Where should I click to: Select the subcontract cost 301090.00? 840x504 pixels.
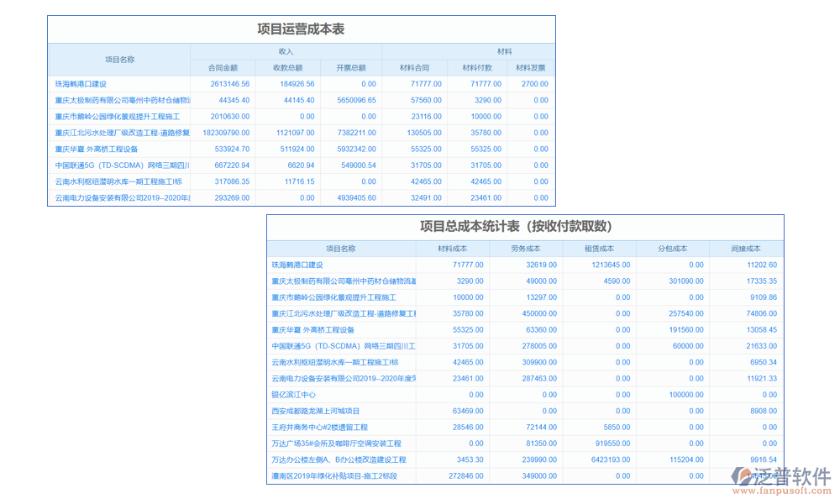[x=685, y=281]
